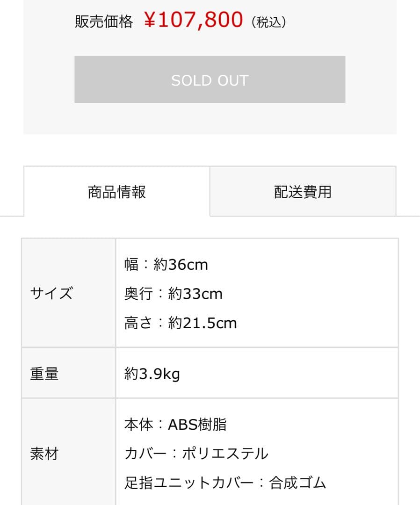
Task: Open the 配送費用 tab
Action: point(302,191)
